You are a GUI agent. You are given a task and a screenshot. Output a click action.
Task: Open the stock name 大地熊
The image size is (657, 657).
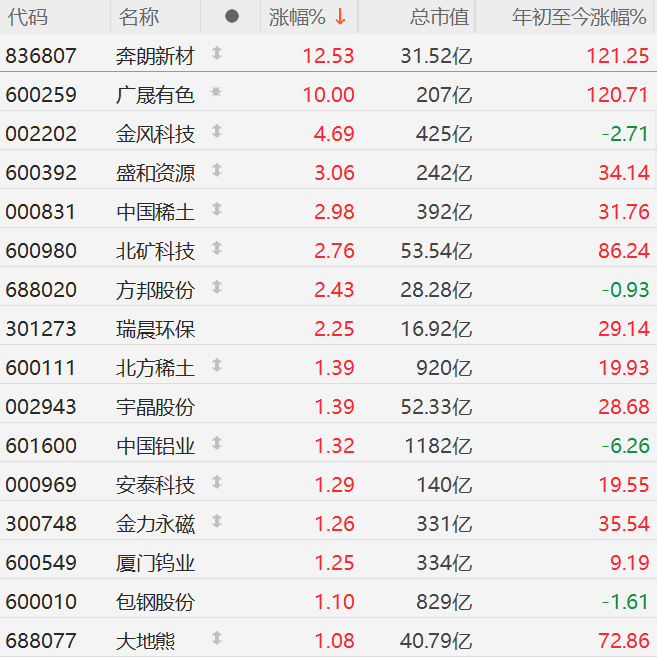click(x=145, y=641)
